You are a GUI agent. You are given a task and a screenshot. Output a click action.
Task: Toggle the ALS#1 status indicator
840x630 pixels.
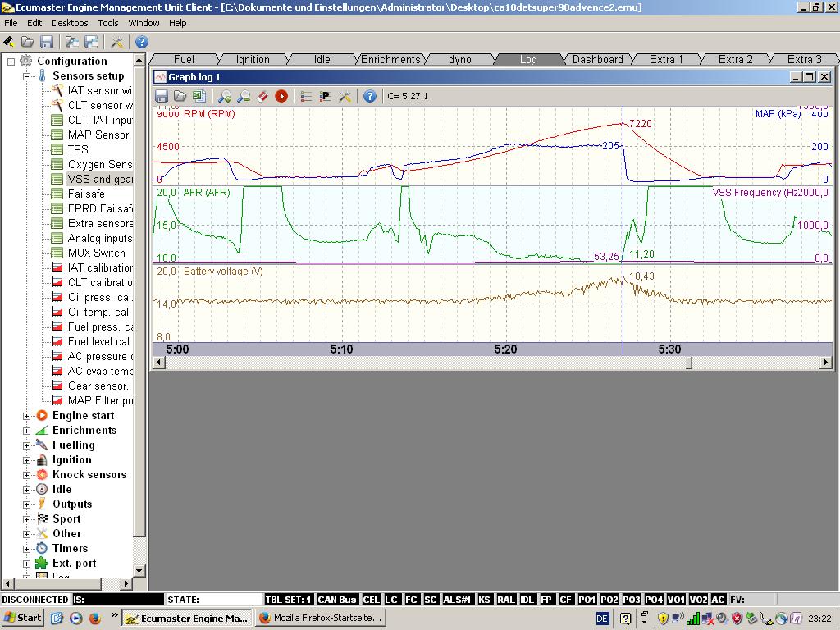click(x=457, y=600)
